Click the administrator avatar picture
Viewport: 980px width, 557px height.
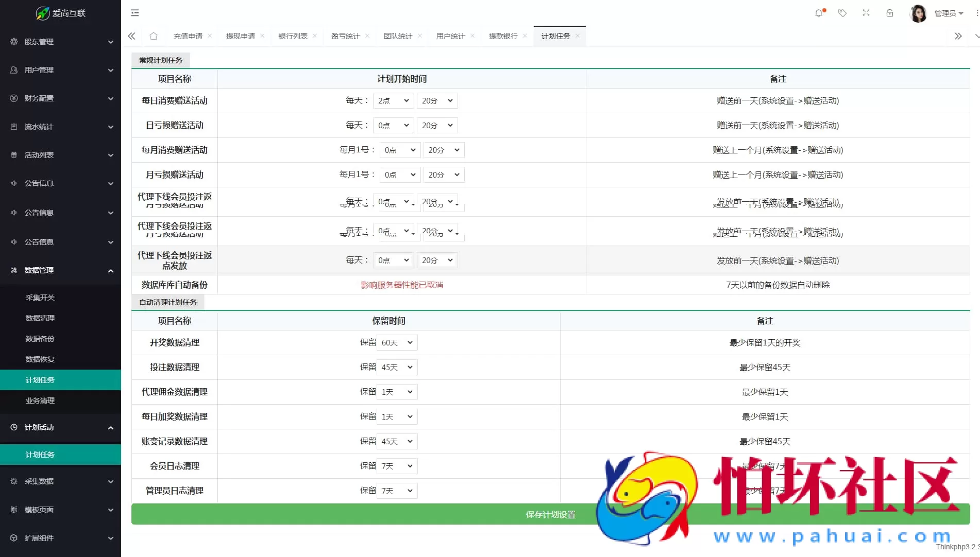918,13
